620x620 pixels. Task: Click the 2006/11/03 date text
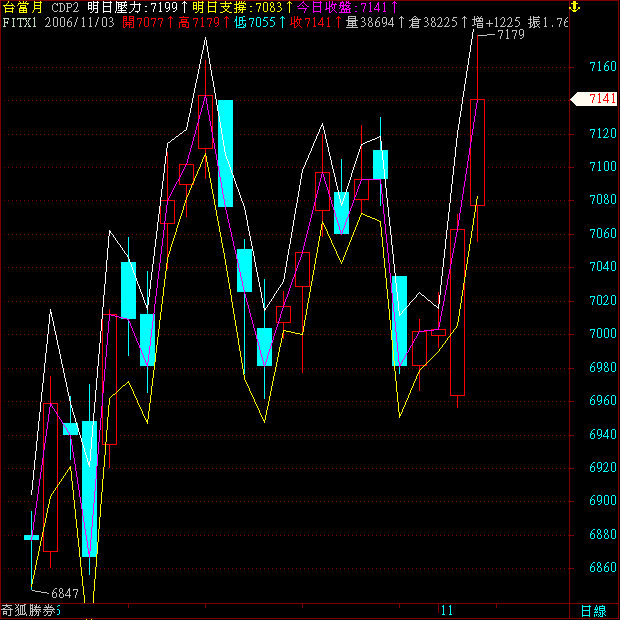(x=79, y=21)
